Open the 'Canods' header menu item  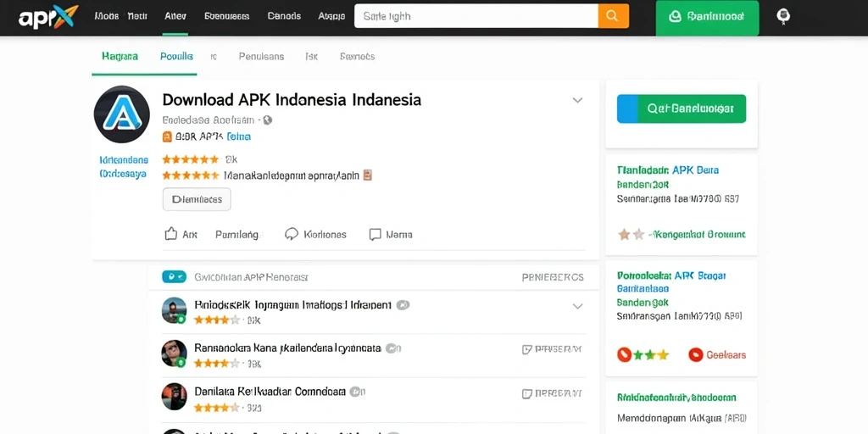coord(284,16)
